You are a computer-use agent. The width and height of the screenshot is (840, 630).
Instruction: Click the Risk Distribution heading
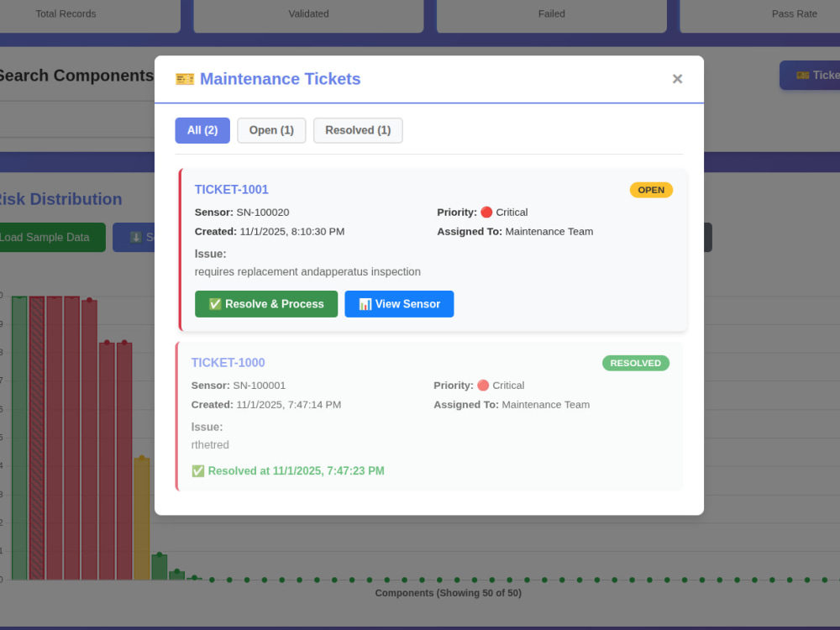[x=60, y=199]
